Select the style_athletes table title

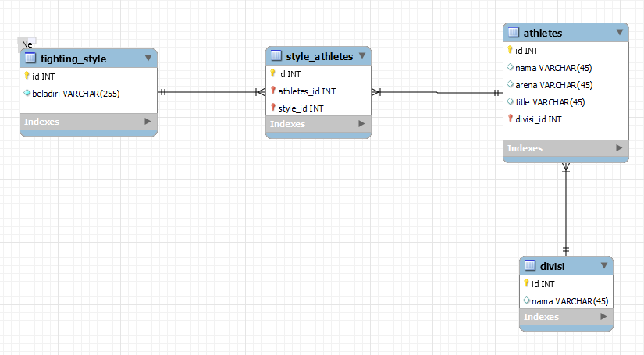point(319,57)
